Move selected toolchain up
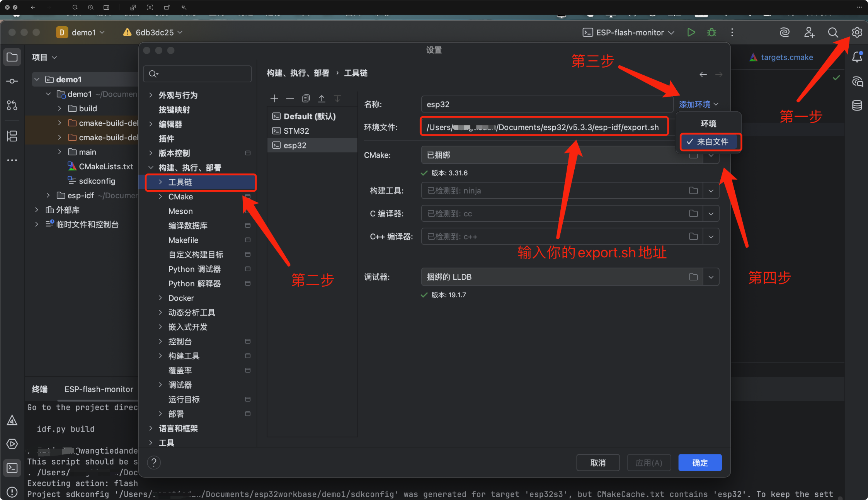Viewport: 868px width, 500px height. [x=322, y=99]
